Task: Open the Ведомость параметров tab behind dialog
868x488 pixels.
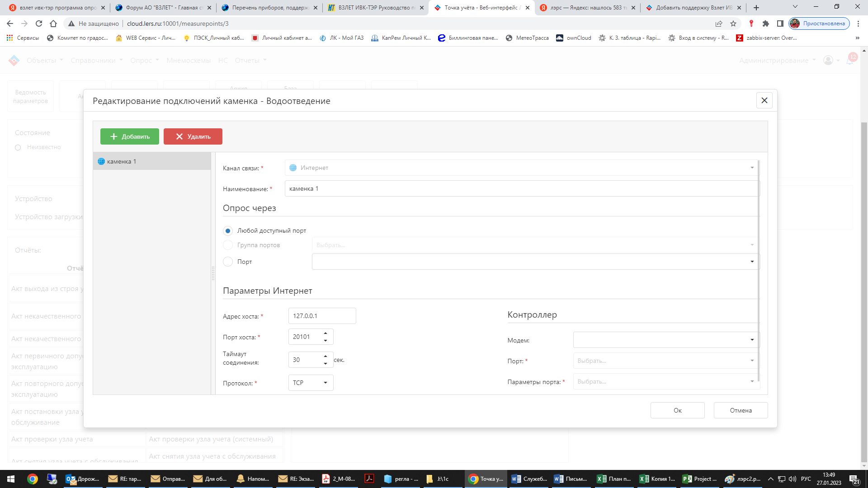Action: [x=30, y=96]
